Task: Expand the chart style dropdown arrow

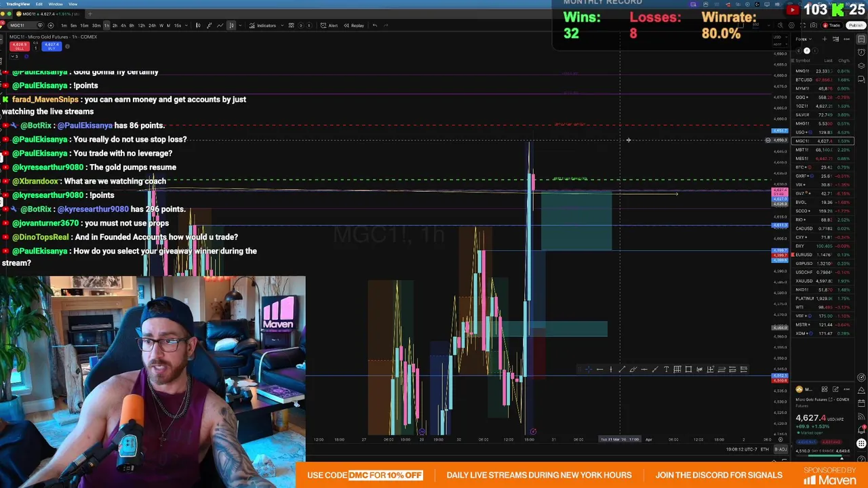Action: point(241,26)
